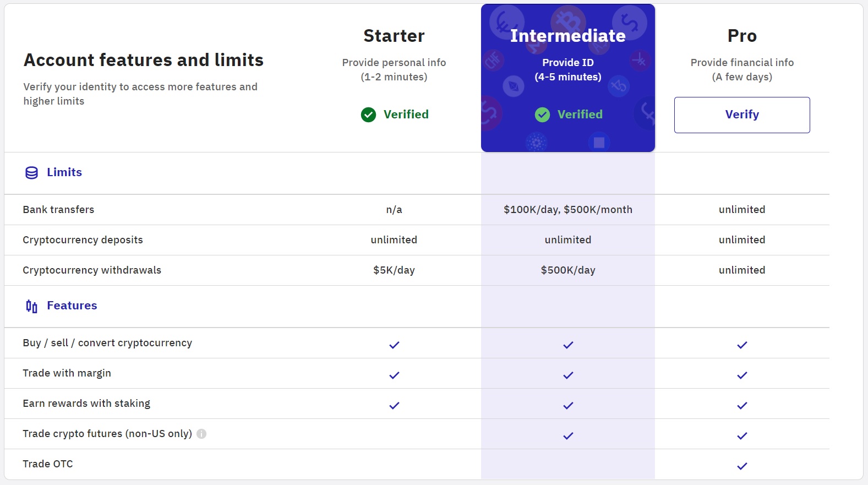Select the Starter tier title
The height and width of the screenshot is (485, 868).
point(394,36)
